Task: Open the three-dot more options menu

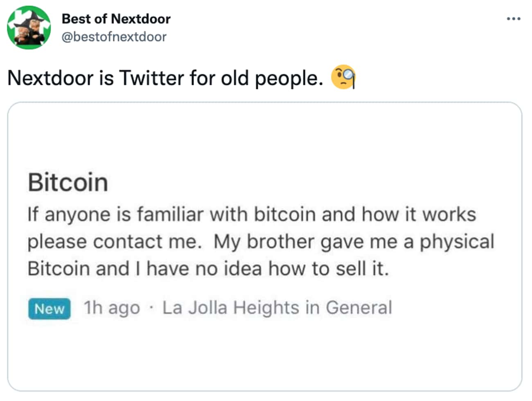Action: 513,19
